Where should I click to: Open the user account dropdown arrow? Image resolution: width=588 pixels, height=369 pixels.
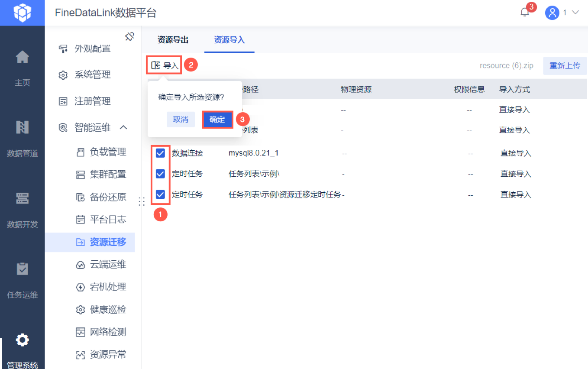(575, 13)
